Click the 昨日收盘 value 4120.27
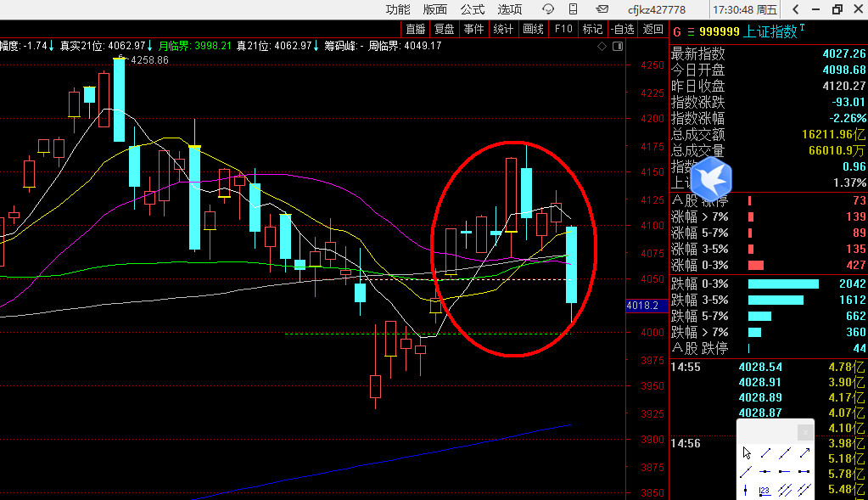This screenshot has height=500, width=868. tap(843, 86)
